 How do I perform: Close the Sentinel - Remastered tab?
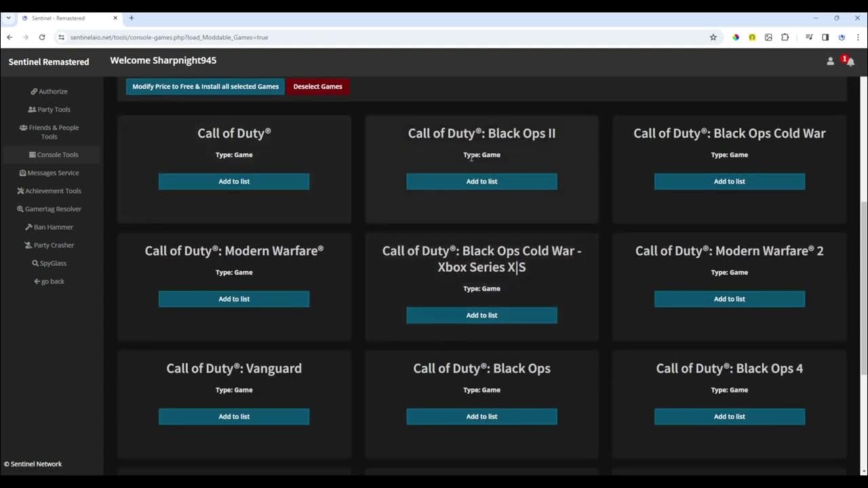(x=115, y=18)
